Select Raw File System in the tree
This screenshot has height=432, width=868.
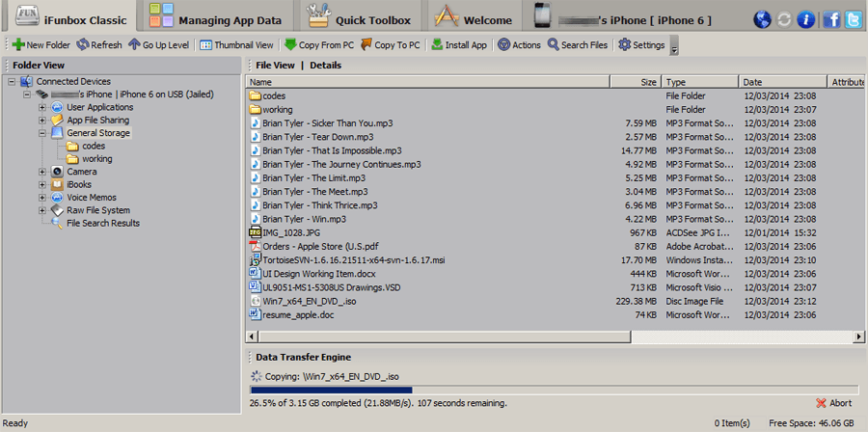pyautogui.click(x=98, y=210)
